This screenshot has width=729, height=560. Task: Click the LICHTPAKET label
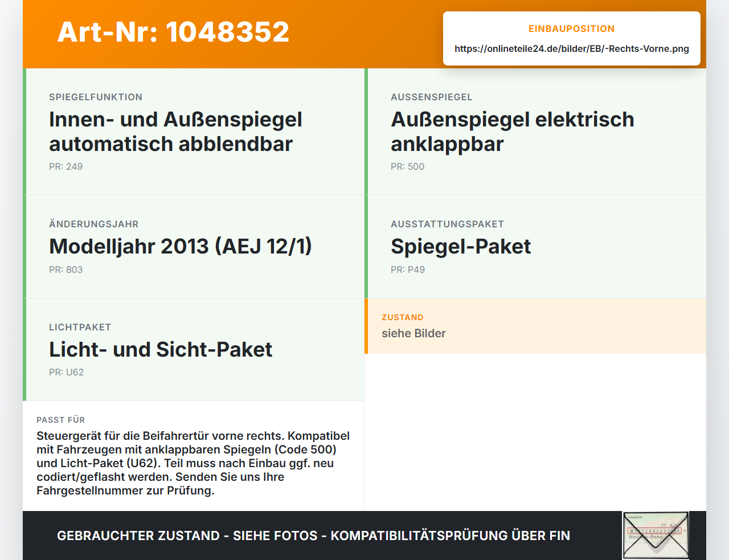[x=80, y=327]
